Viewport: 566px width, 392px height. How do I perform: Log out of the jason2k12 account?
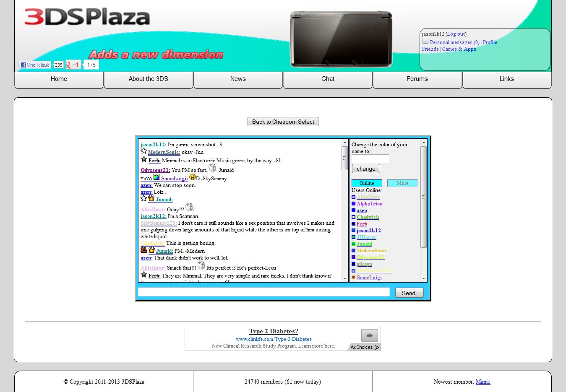click(x=456, y=34)
